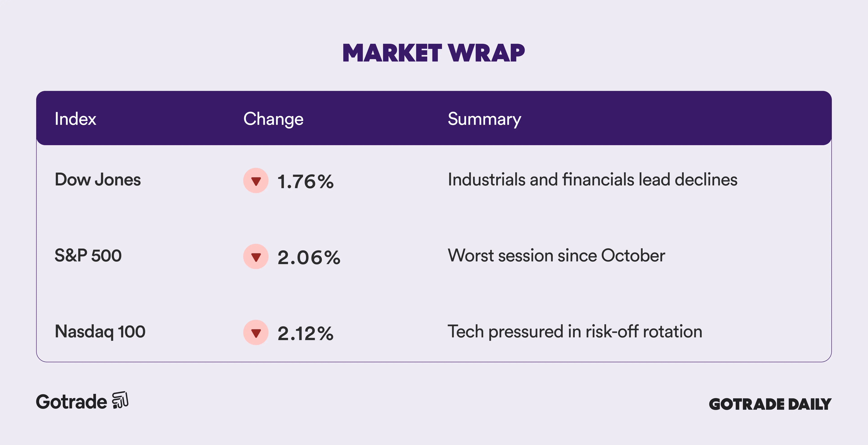Viewport: 868px width, 445px height.
Task: Click the Worst session since October summary
Action: (x=556, y=255)
